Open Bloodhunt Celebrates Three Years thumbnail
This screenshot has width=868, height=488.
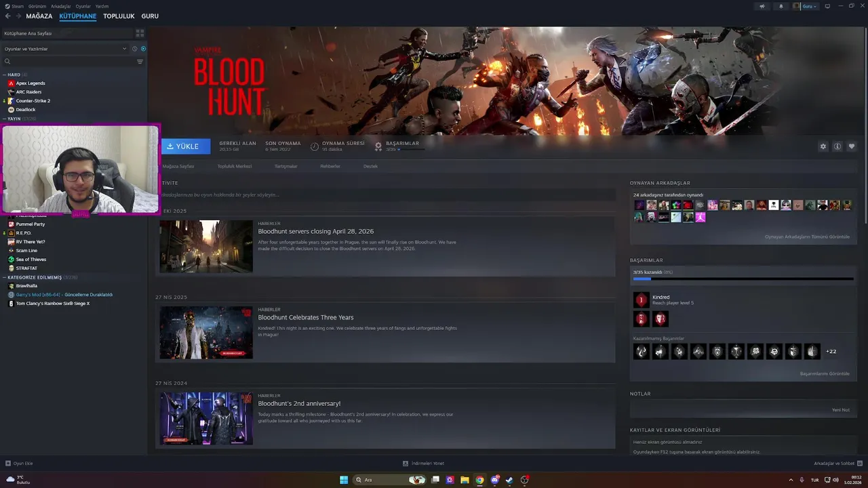tap(206, 332)
